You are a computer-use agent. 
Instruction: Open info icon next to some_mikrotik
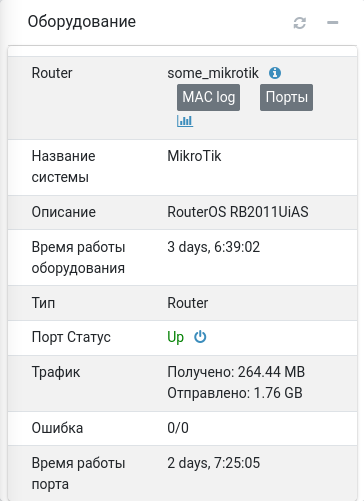point(275,73)
